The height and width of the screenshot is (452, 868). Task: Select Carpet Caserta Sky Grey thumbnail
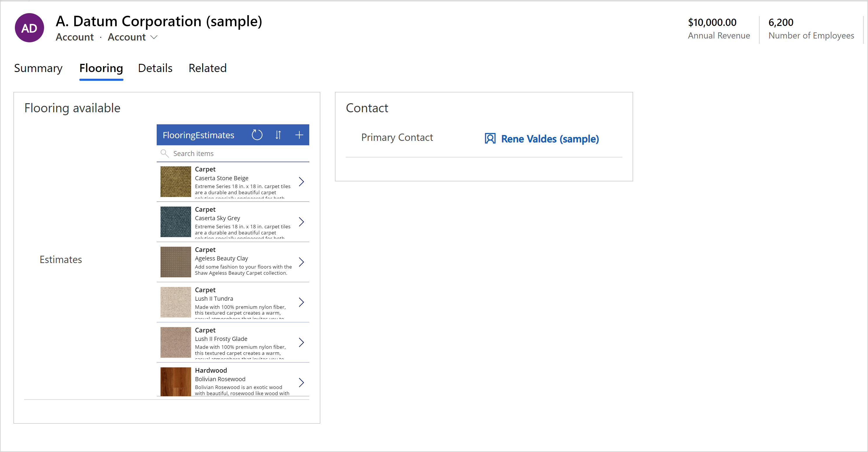click(x=175, y=223)
